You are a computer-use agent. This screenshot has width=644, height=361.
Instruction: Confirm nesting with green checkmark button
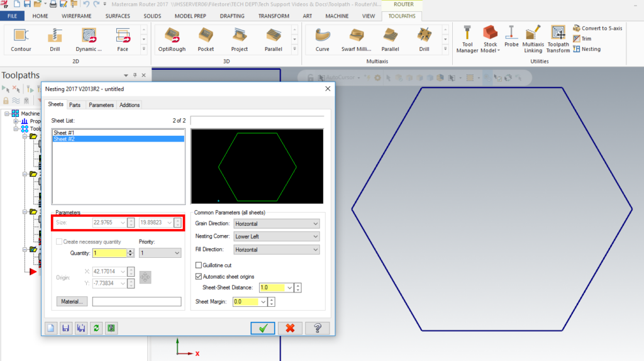[x=263, y=328]
